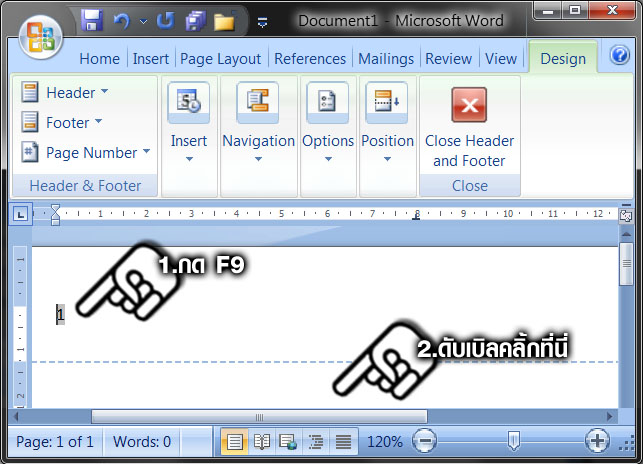The width and height of the screenshot is (643, 464).
Task: Click the Position group icon
Action: point(387,102)
